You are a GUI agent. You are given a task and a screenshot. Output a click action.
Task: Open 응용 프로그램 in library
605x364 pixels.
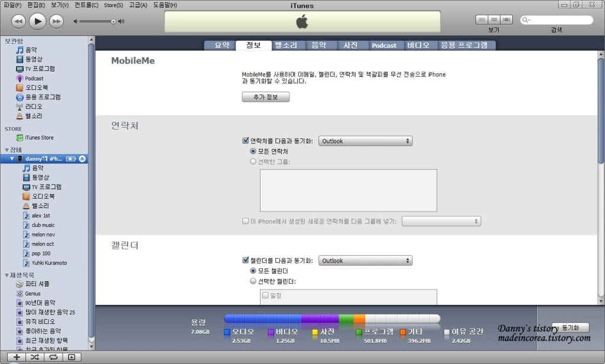(x=38, y=97)
